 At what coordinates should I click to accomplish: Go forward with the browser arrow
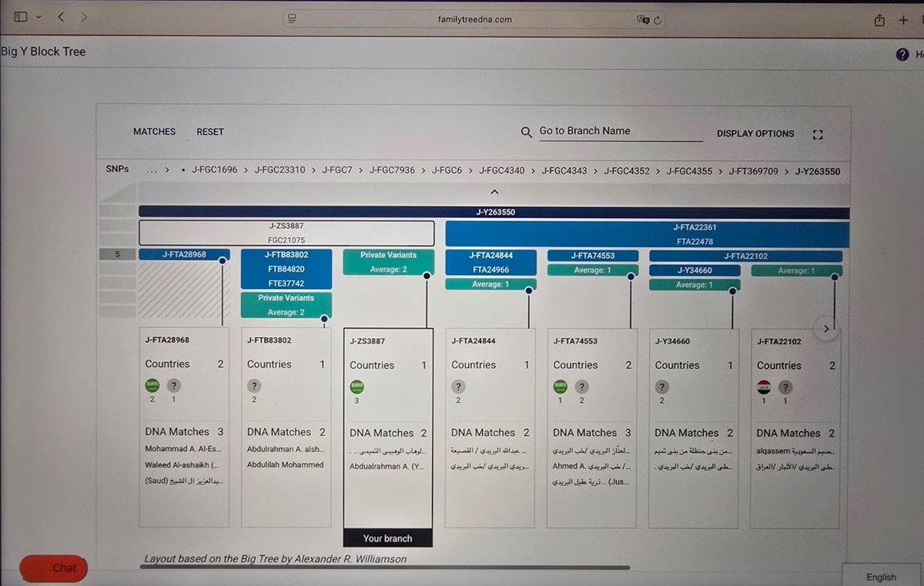coord(84,17)
